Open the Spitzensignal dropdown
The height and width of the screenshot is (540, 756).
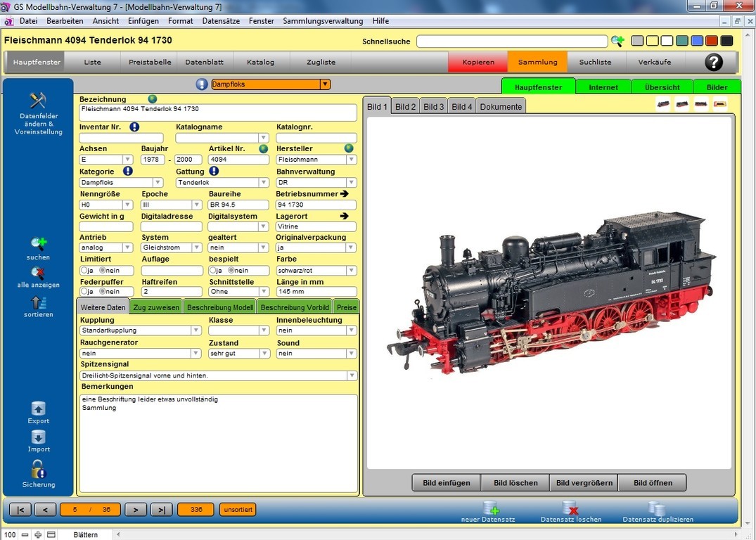pyautogui.click(x=352, y=375)
